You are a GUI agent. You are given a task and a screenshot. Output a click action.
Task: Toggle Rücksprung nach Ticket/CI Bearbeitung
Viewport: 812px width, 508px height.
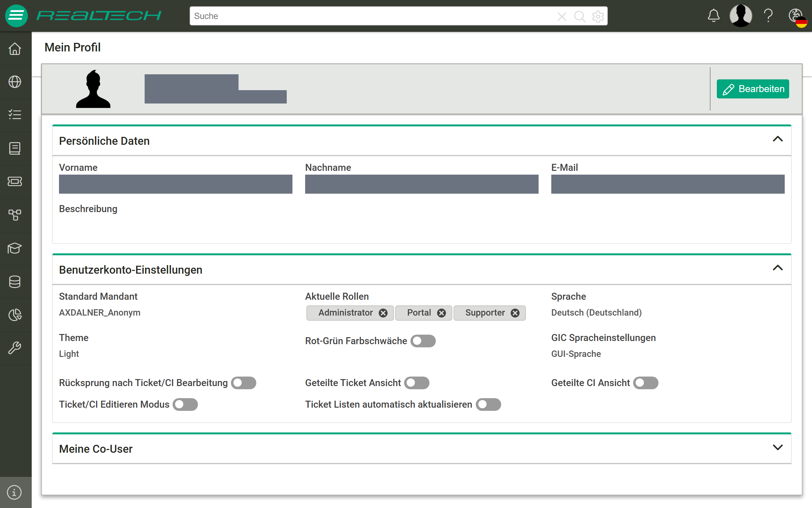pyautogui.click(x=244, y=383)
